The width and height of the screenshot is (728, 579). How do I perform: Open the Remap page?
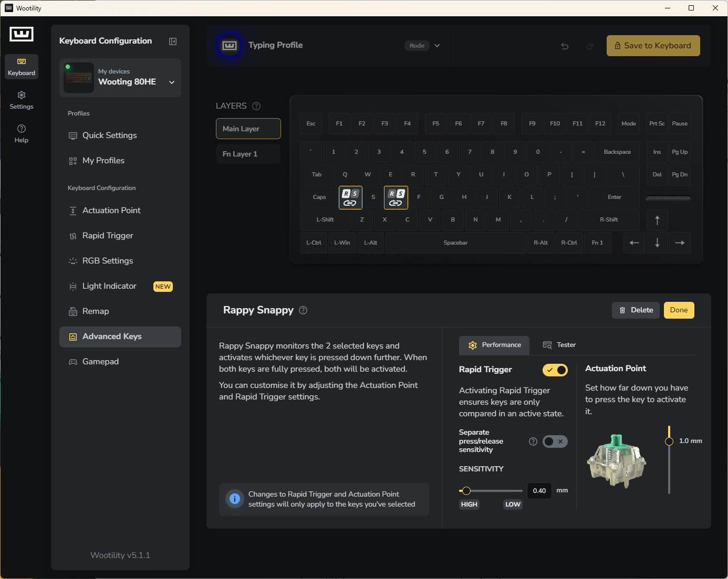[120, 311]
